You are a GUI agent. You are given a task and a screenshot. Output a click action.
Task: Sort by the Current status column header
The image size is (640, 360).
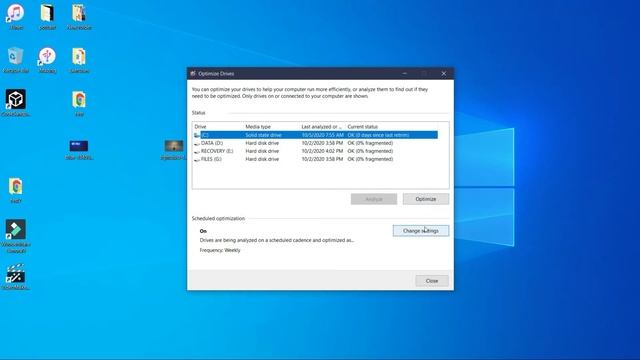[x=392, y=127]
